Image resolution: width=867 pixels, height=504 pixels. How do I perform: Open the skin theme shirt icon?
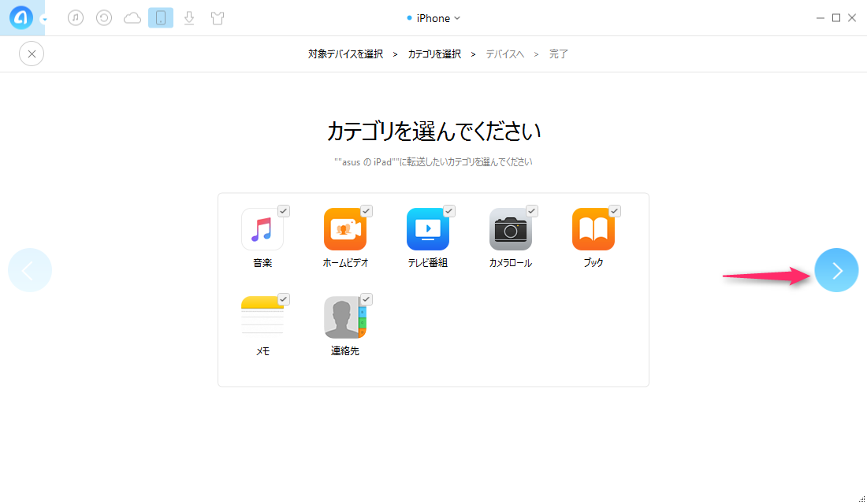(x=218, y=18)
